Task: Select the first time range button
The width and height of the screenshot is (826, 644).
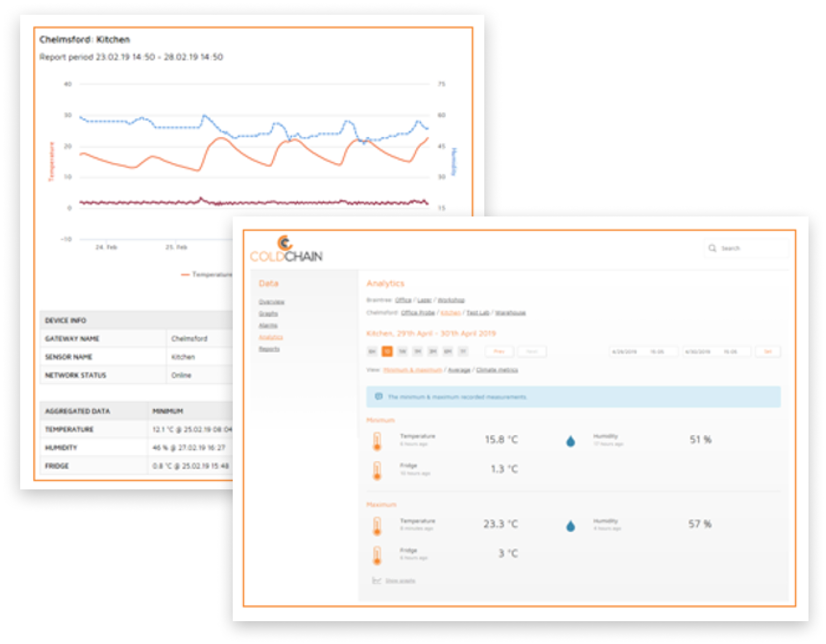Action: coord(372,351)
